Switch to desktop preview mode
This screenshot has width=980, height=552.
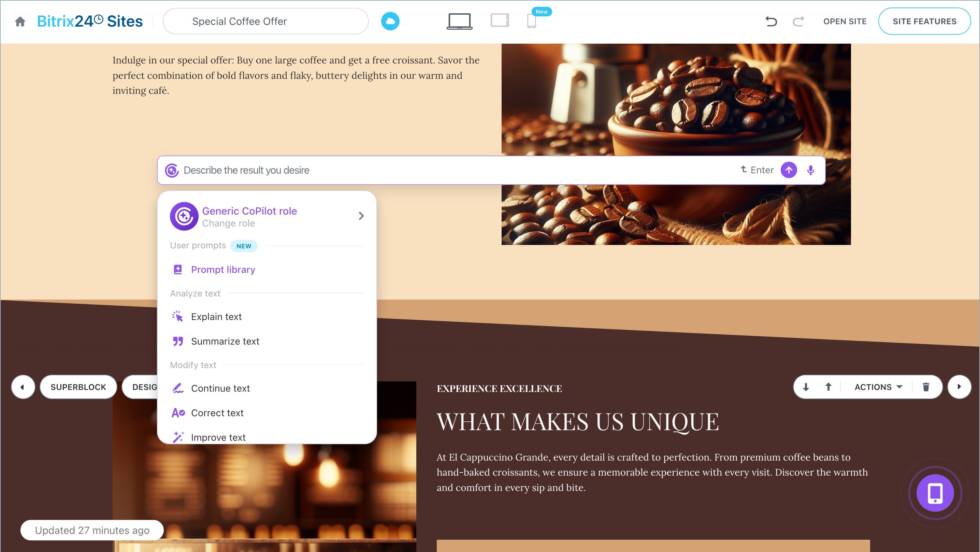point(459,21)
